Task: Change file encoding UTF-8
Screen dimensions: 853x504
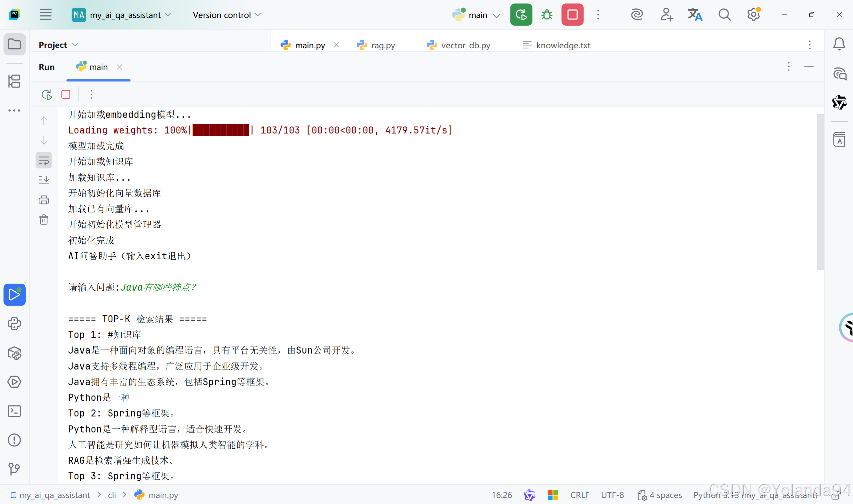Action: (x=612, y=495)
